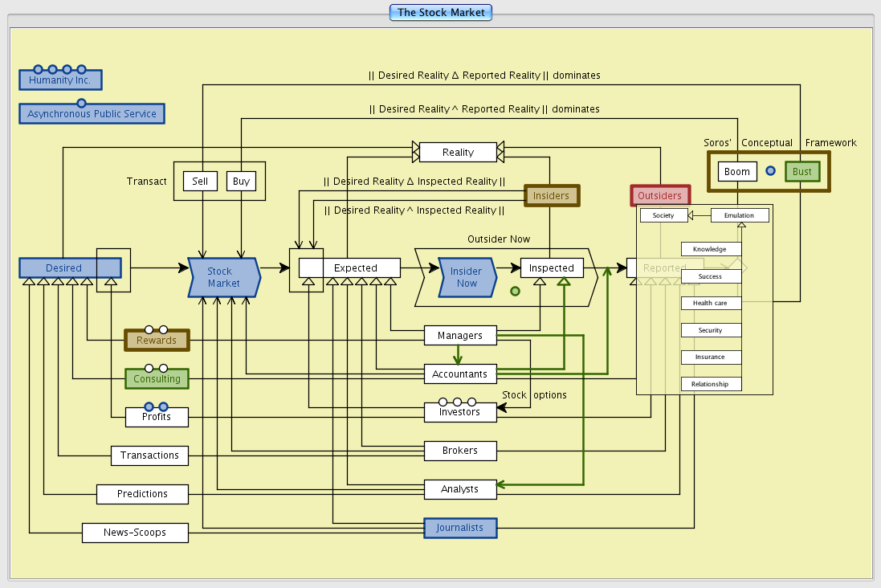The height and width of the screenshot is (588, 881).
Task: Select the Buy transaction box
Action: [241, 182]
